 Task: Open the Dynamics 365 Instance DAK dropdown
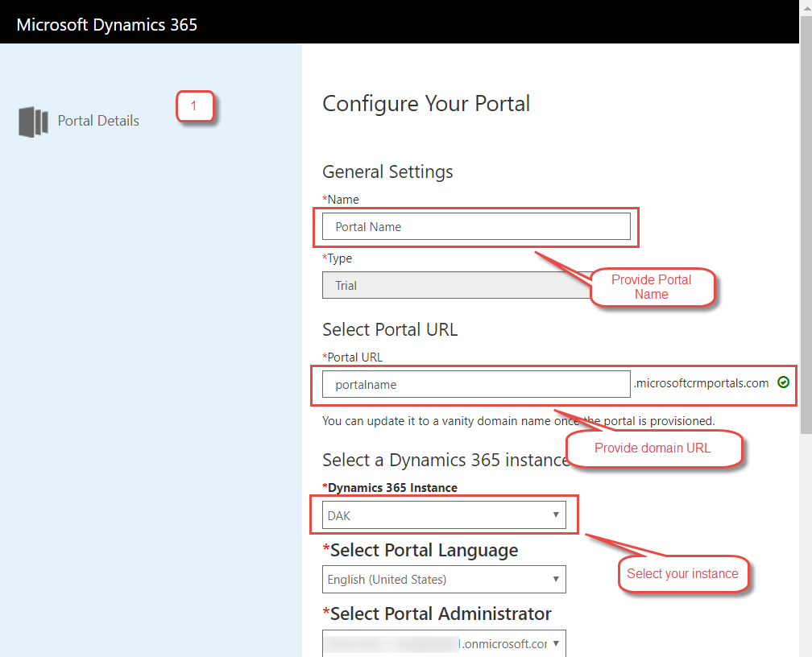click(x=444, y=515)
